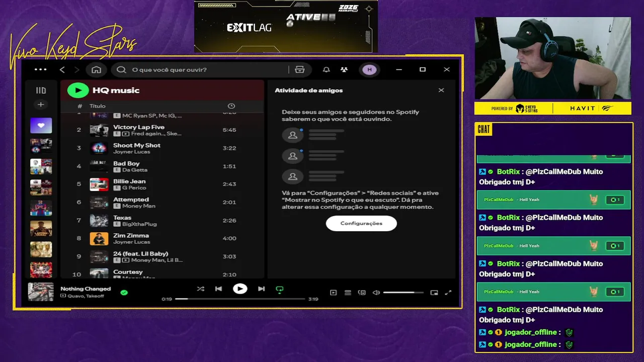
Task: Open the Browse icon inside the search bar
Action: [x=300, y=69]
